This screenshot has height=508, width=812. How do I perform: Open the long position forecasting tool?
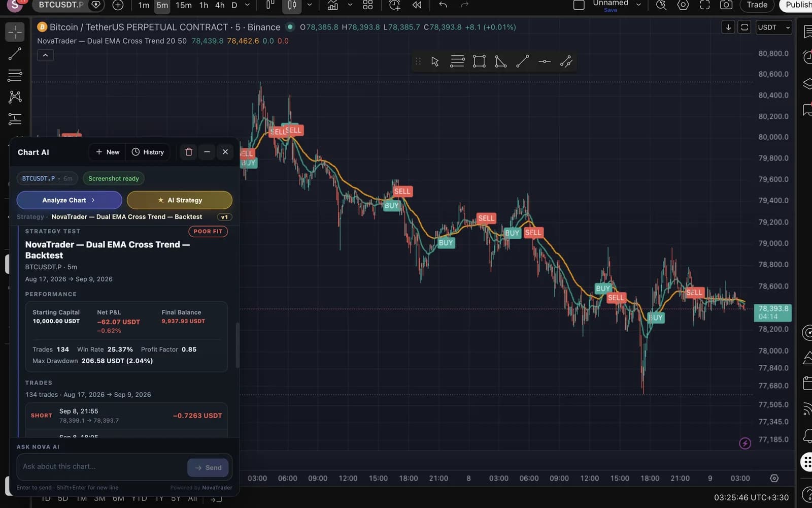[x=15, y=119]
